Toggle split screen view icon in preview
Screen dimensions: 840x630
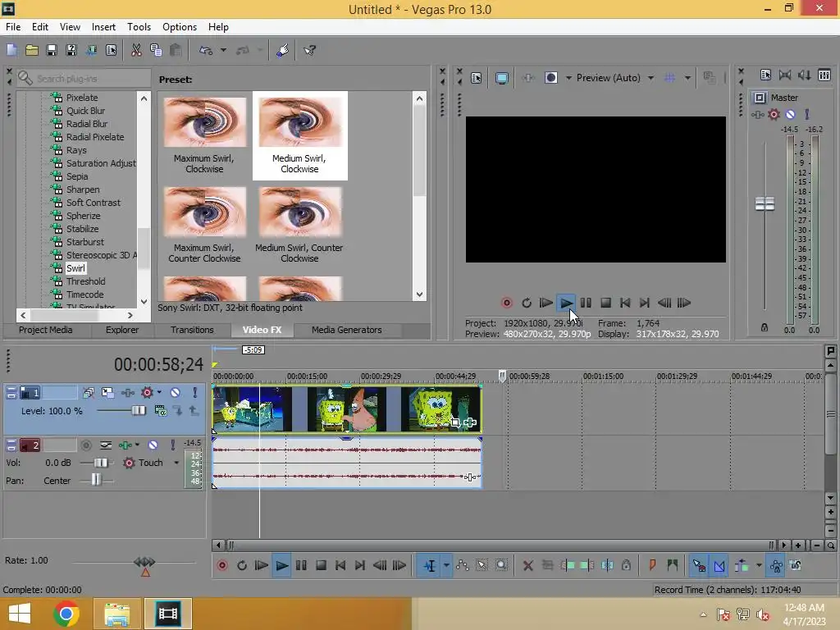(550, 78)
